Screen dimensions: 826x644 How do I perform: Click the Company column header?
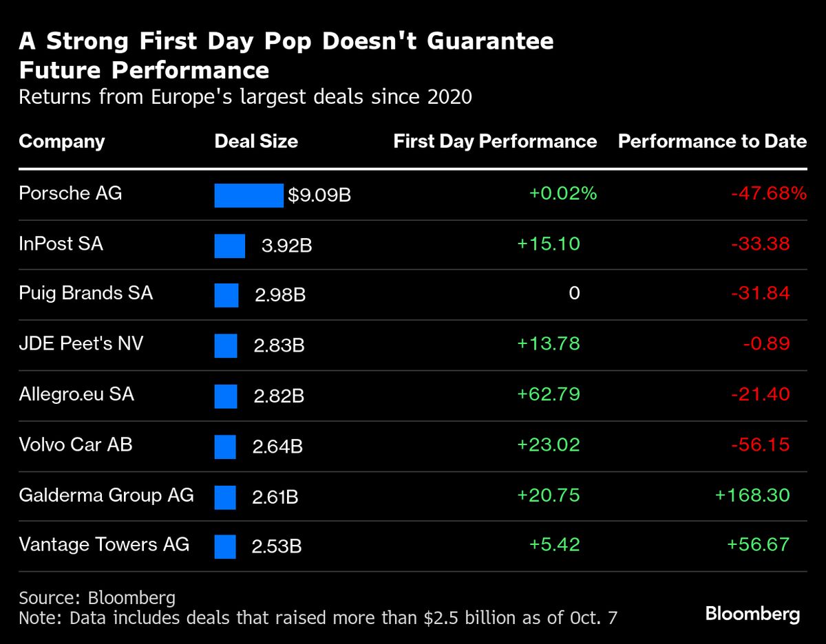click(62, 142)
